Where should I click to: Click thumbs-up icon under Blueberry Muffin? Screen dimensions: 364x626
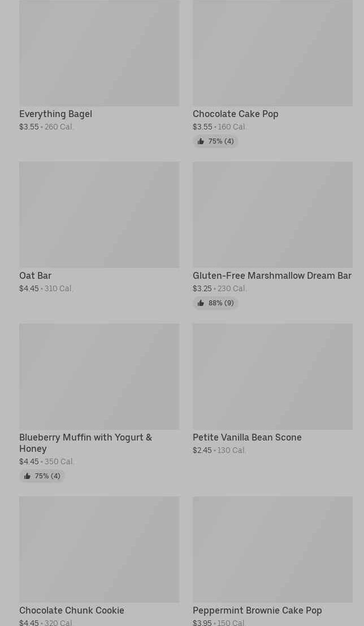pyautogui.click(x=27, y=476)
